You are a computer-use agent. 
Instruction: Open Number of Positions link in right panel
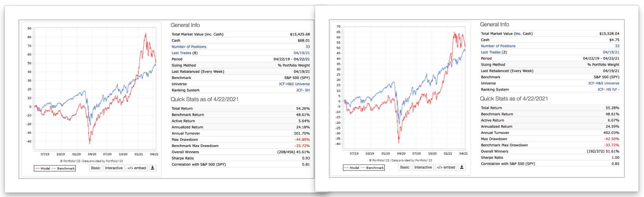point(498,46)
